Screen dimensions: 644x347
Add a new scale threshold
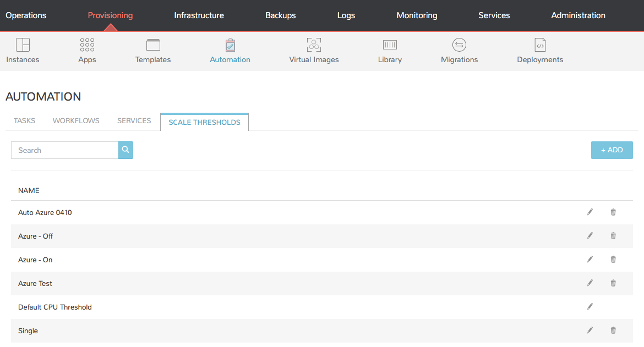click(612, 150)
